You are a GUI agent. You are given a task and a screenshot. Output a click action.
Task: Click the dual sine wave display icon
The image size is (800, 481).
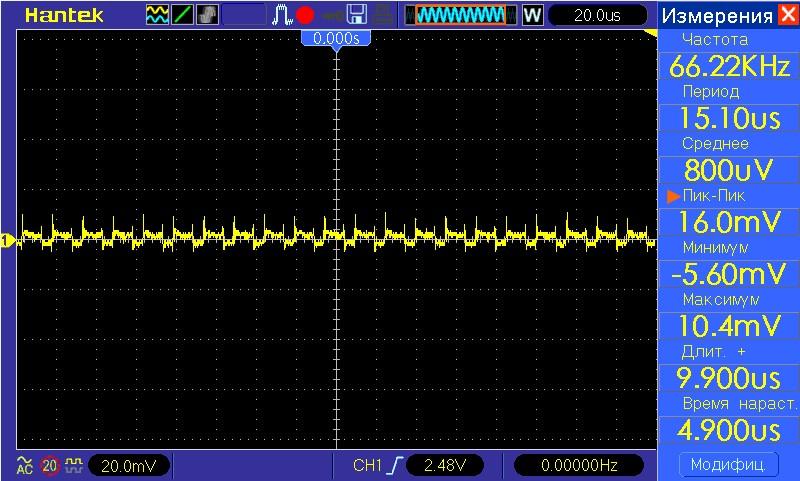click(157, 15)
